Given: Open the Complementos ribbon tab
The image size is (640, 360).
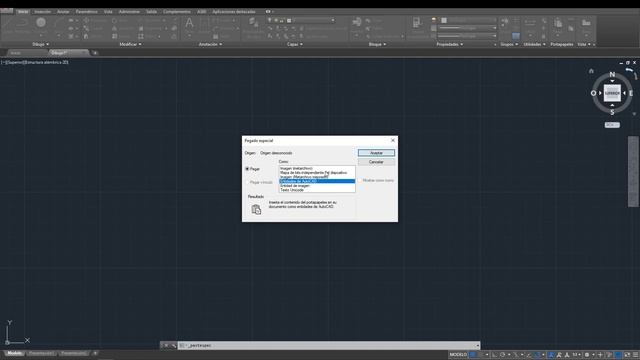Looking at the screenshot, I should pos(177,12).
